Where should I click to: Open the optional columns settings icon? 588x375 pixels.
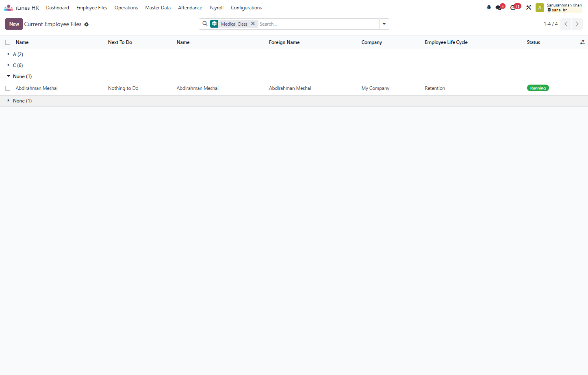tap(582, 42)
